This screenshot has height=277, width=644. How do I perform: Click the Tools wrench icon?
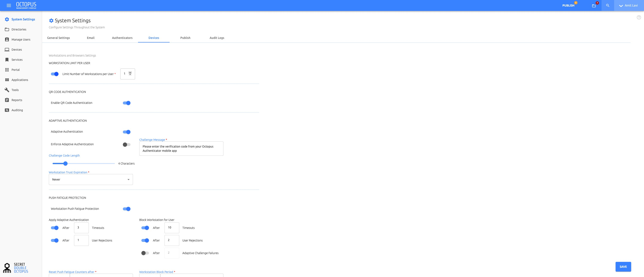pos(7,90)
